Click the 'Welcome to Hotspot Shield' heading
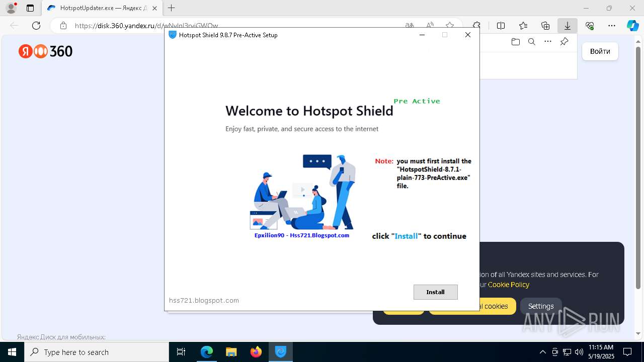This screenshot has height=362, width=644. pos(309,111)
